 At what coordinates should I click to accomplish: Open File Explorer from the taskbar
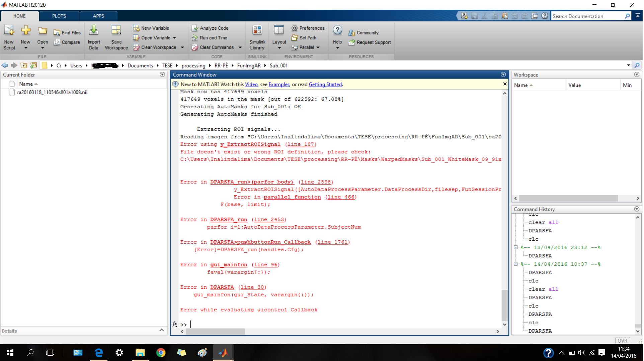click(140, 353)
